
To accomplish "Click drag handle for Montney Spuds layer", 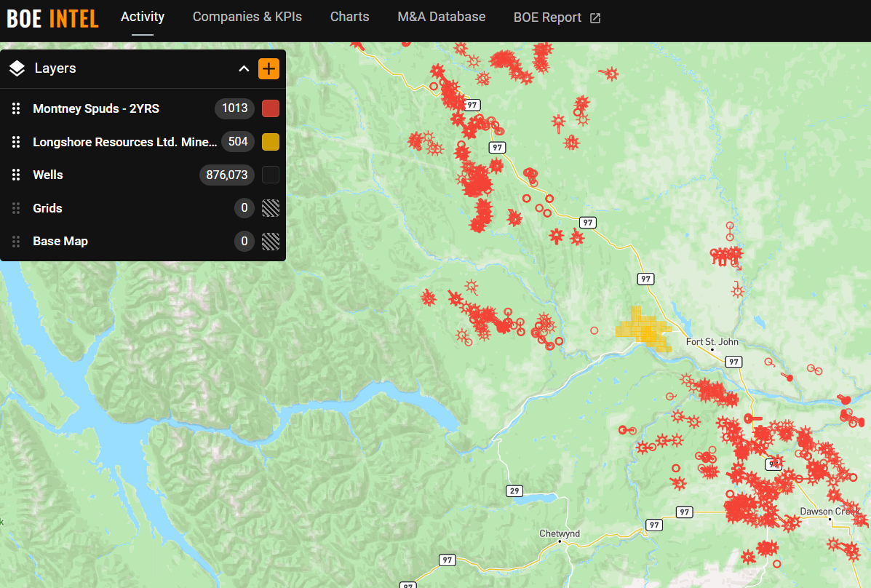I will point(16,108).
